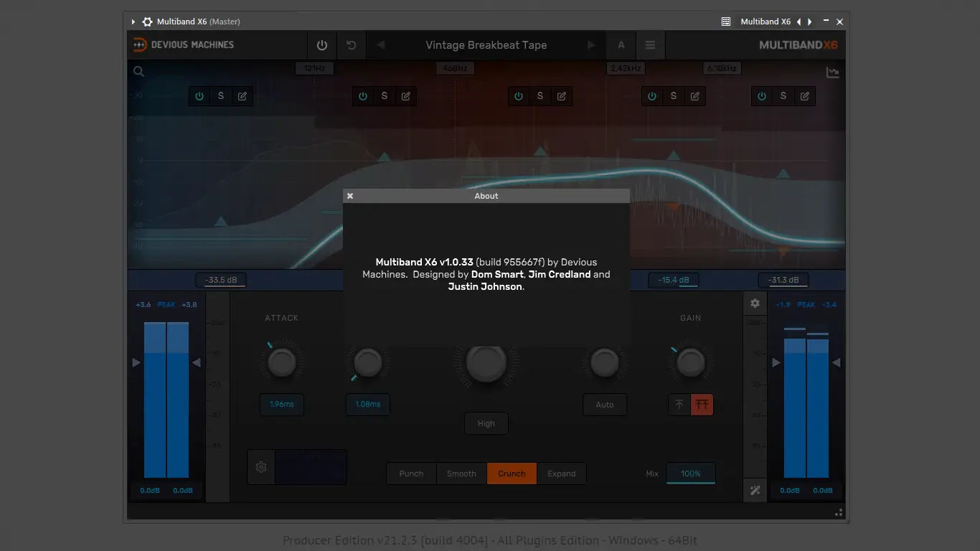Click the magic wand icon

click(755, 491)
